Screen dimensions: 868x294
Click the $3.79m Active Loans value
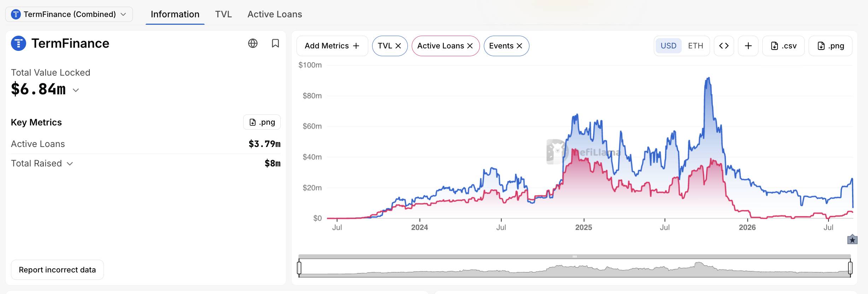click(x=264, y=144)
